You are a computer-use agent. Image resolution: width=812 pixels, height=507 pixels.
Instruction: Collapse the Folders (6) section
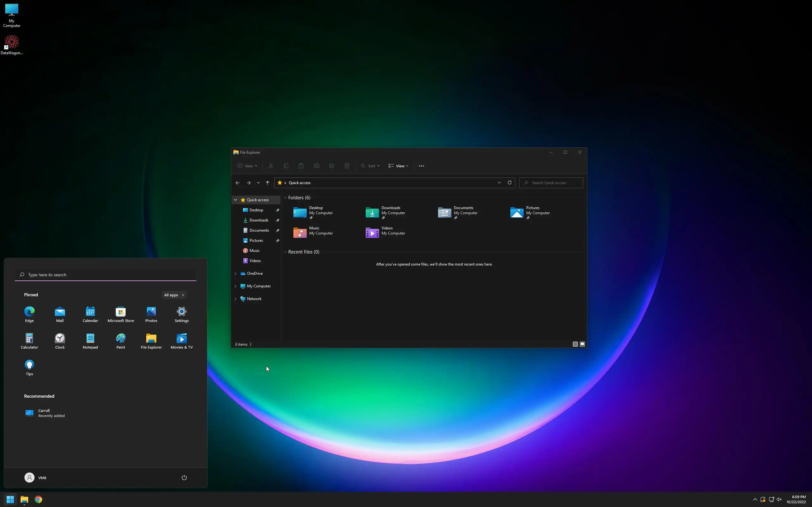[x=285, y=197]
